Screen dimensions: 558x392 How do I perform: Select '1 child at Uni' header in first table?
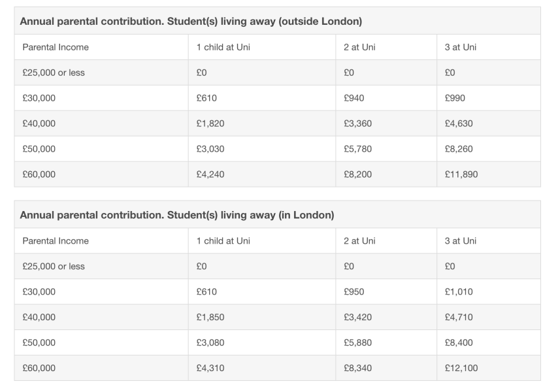click(x=223, y=47)
